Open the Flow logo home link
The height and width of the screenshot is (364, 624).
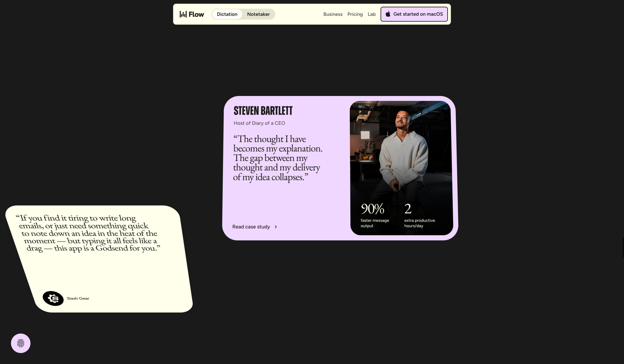[192, 14]
